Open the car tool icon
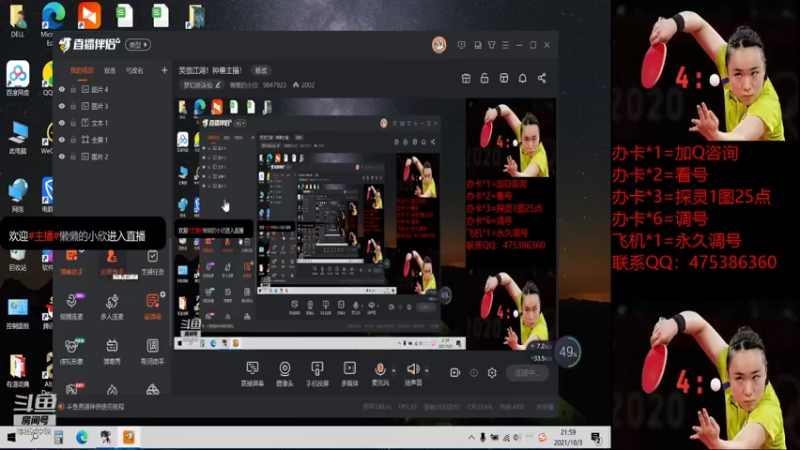Viewport: 800px width, 450px height. click(152, 390)
